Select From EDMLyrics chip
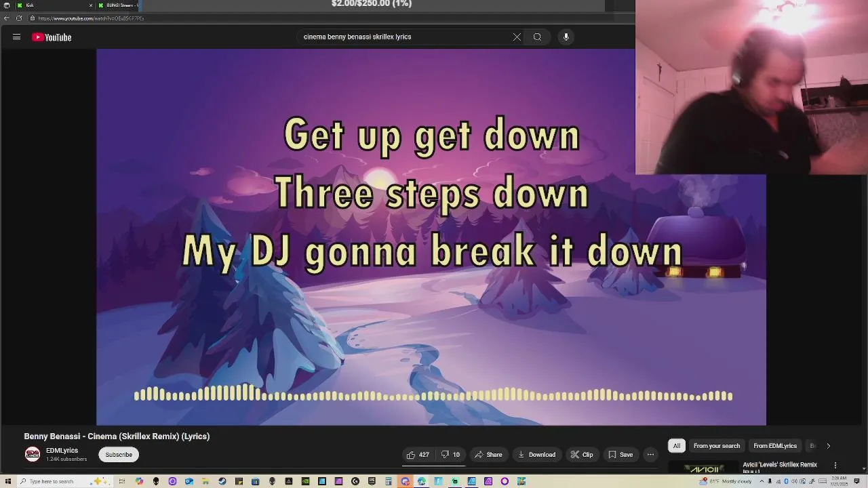Image resolution: width=868 pixels, height=488 pixels. [775, 446]
